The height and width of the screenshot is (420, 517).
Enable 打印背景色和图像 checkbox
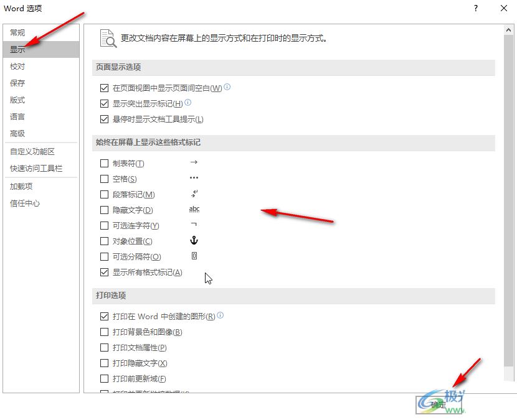[104, 332]
